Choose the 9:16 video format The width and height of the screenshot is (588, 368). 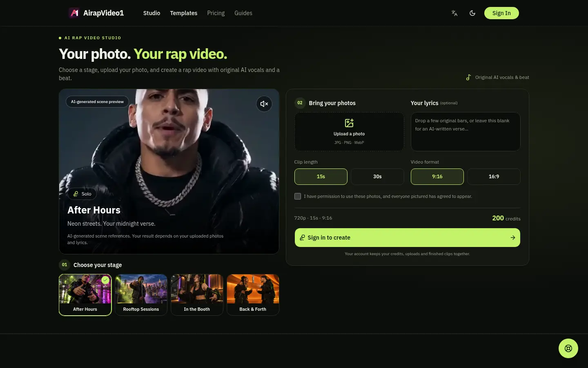[437, 177]
